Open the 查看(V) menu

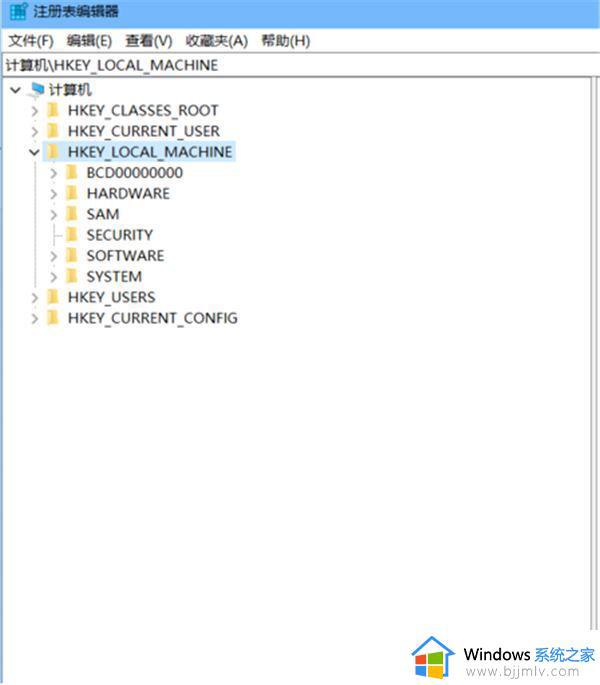[149, 41]
